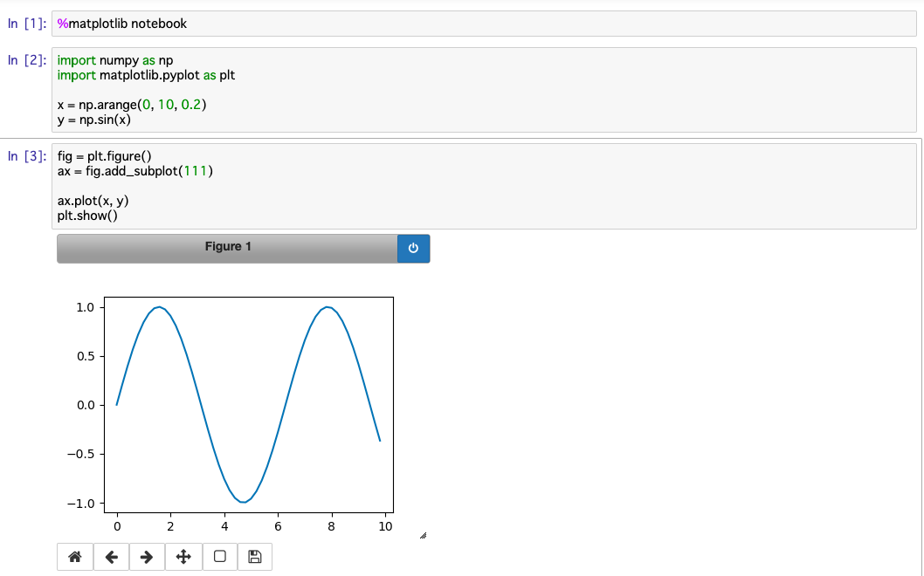This screenshot has height=576, width=924.
Task: Click the x-axis label 8
Action: point(331,526)
